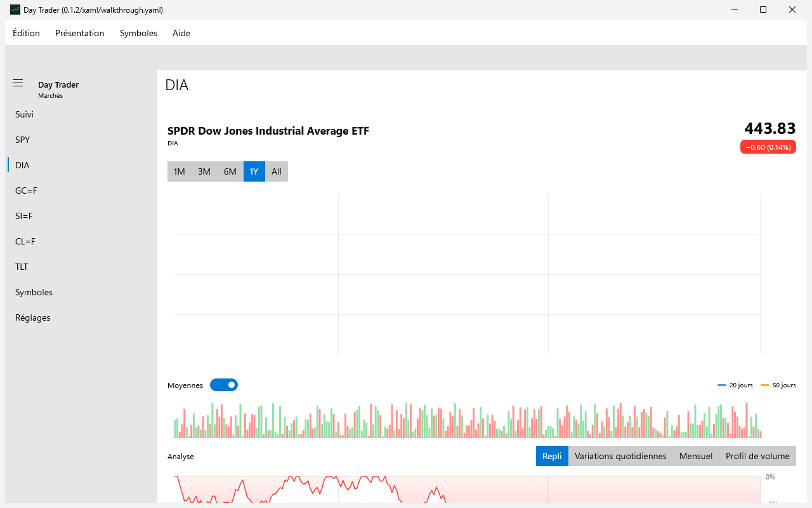Select CL=F in the sidebar

pyautogui.click(x=81, y=241)
